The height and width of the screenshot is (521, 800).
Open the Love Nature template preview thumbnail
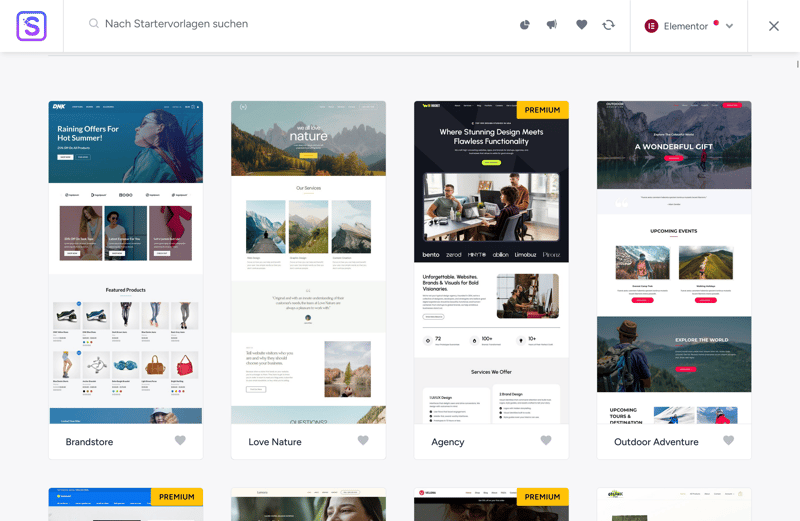pos(308,262)
